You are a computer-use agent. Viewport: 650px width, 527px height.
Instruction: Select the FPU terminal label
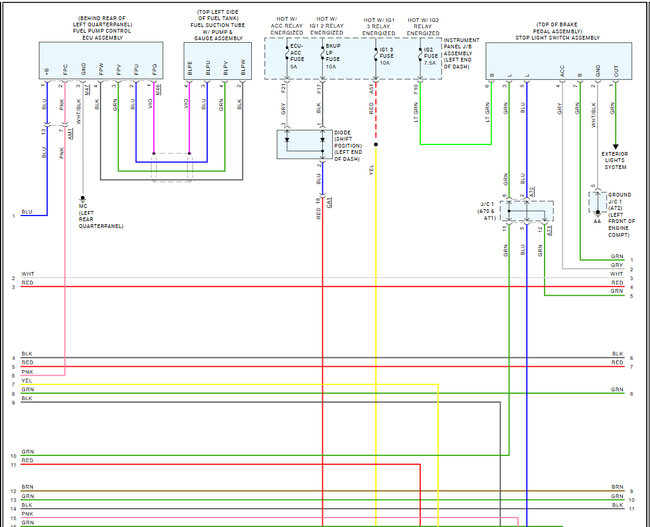click(136, 70)
